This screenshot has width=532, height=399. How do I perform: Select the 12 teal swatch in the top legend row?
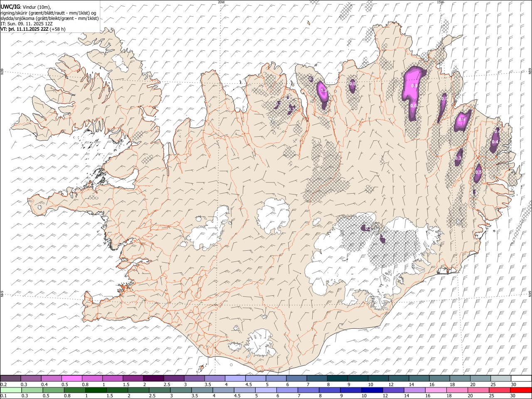pyautogui.click(x=398, y=379)
